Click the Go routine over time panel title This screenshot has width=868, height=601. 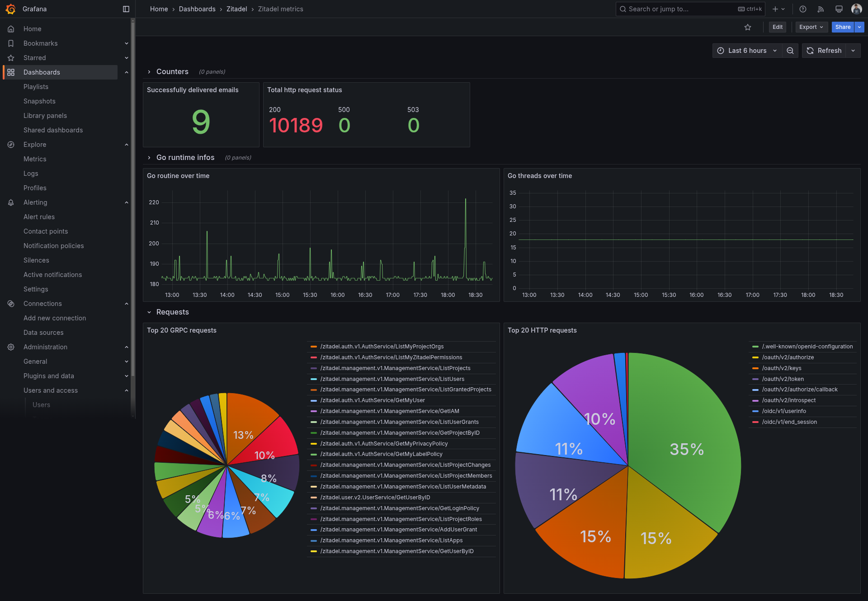(x=178, y=176)
